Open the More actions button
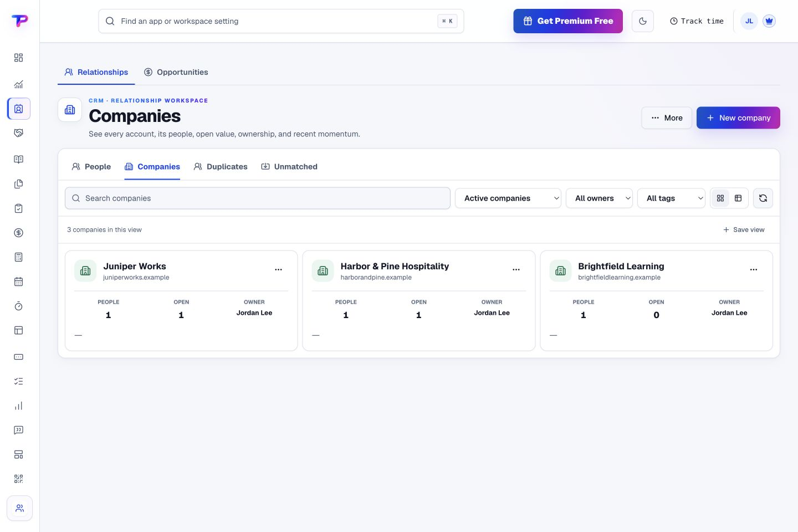Screen dimensions: 798x532 [x=667, y=118]
